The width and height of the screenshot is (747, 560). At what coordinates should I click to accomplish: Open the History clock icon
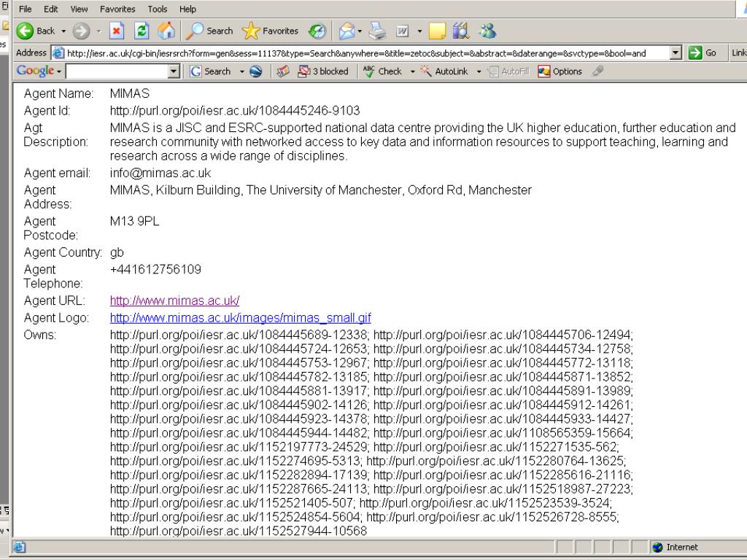317,31
